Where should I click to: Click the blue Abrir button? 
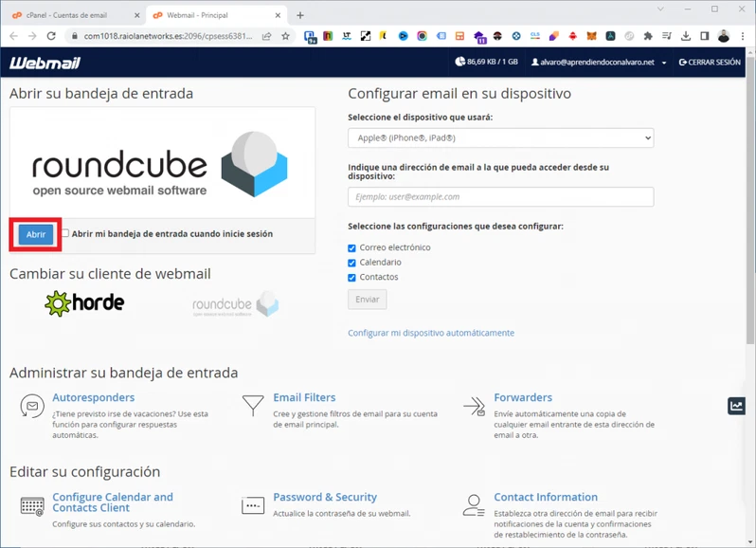[36, 234]
